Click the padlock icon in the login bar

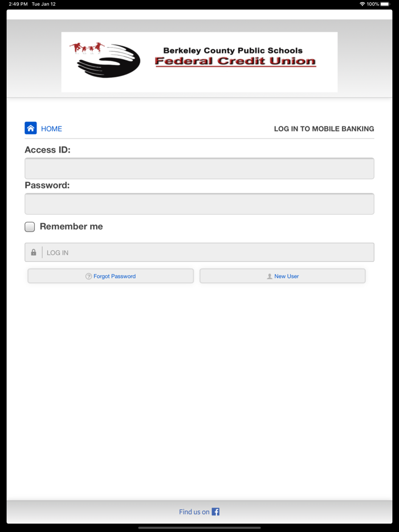34,252
